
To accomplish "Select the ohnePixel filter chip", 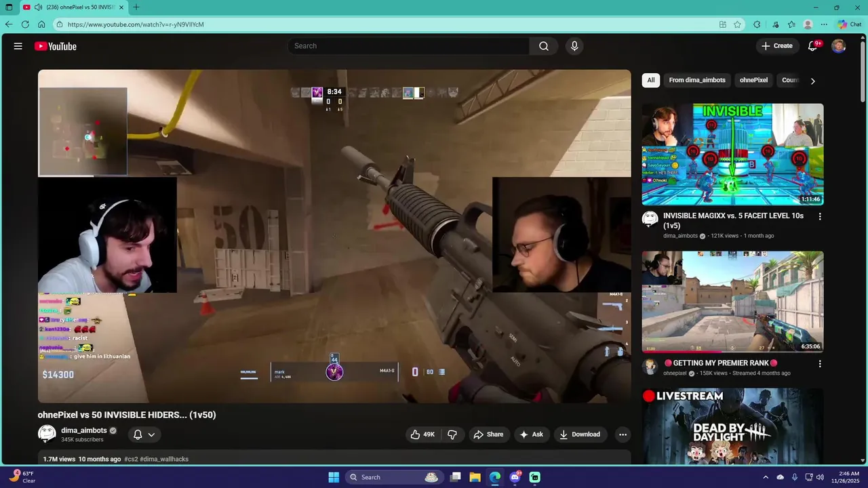I will [x=753, y=80].
